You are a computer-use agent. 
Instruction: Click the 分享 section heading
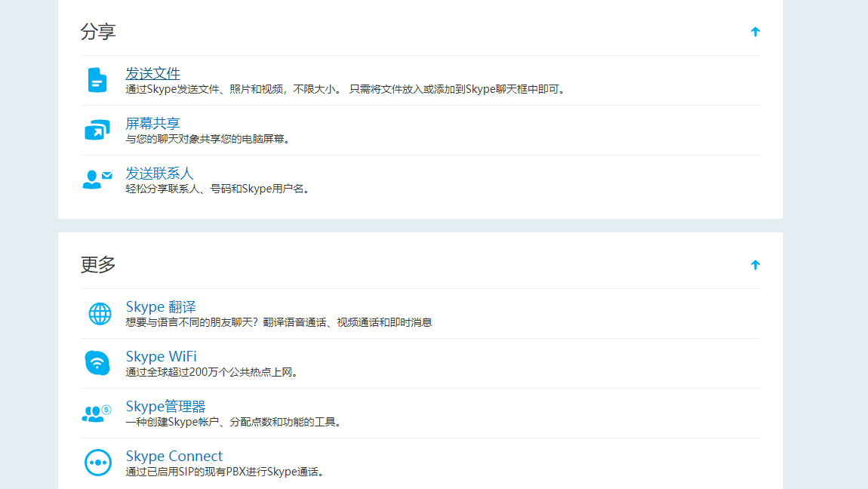click(98, 32)
